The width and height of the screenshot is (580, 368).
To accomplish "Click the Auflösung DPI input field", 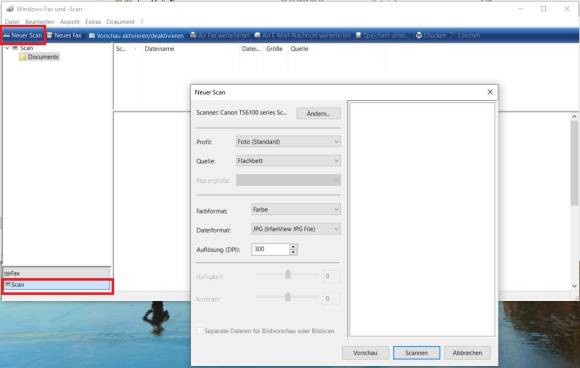I will point(270,249).
